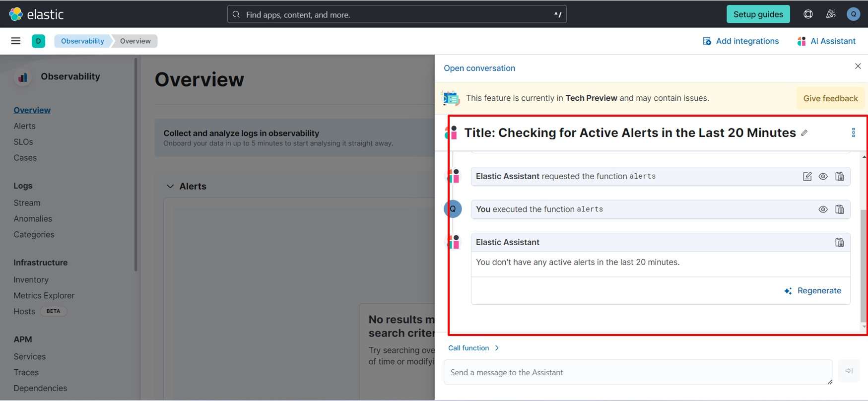
Task: Close the AI Assistant flyout
Action: 858,66
